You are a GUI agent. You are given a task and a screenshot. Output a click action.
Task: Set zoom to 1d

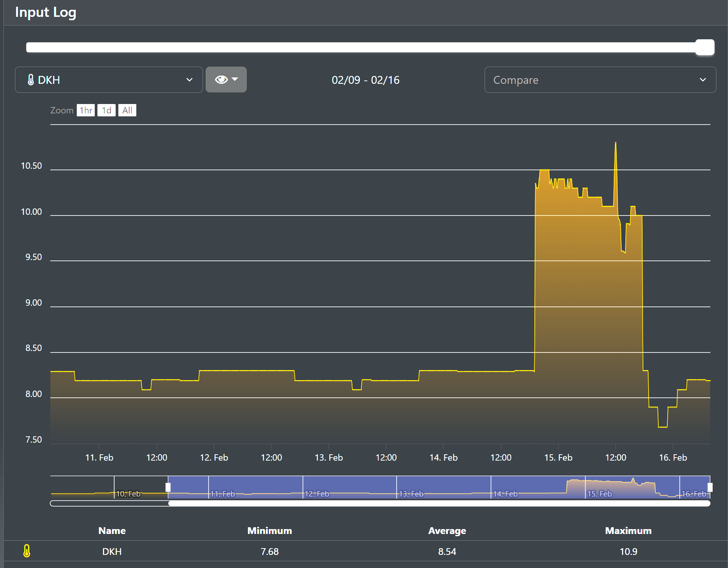pyautogui.click(x=106, y=110)
